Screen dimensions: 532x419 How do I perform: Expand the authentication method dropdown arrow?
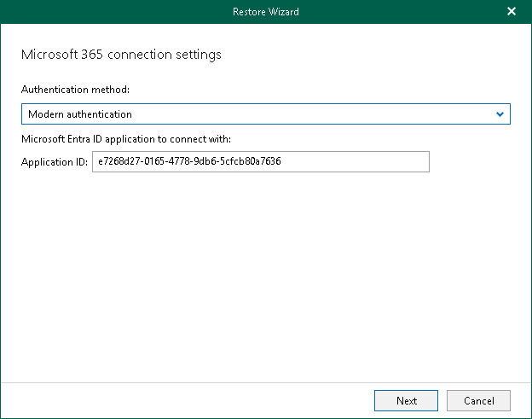(500, 113)
